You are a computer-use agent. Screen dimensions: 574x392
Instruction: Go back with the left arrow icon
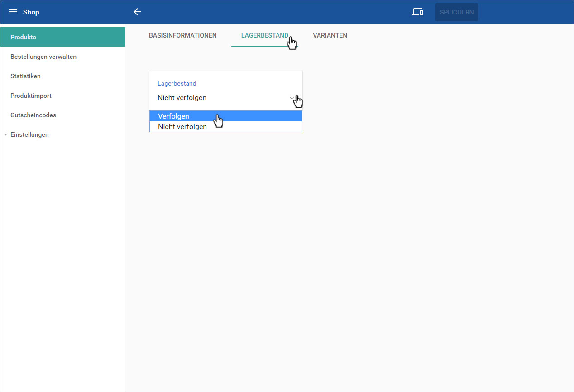point(137,12)
